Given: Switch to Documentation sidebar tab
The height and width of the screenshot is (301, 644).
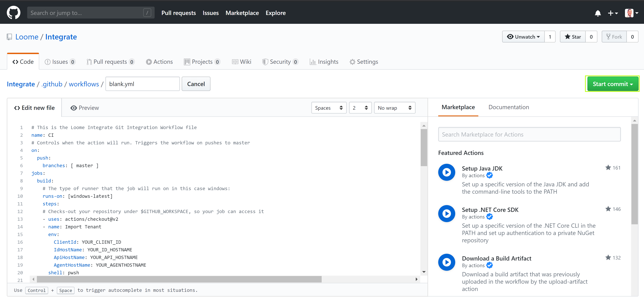Looking at the screenshot, I should [x=509, y=107].
